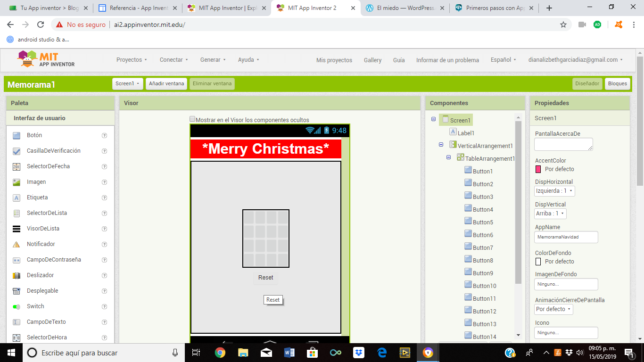Image resolution: width=644 pixels, height=362 pixels.
Task: Bookmark this page with the star icon
Action: (x=563, y=25)
